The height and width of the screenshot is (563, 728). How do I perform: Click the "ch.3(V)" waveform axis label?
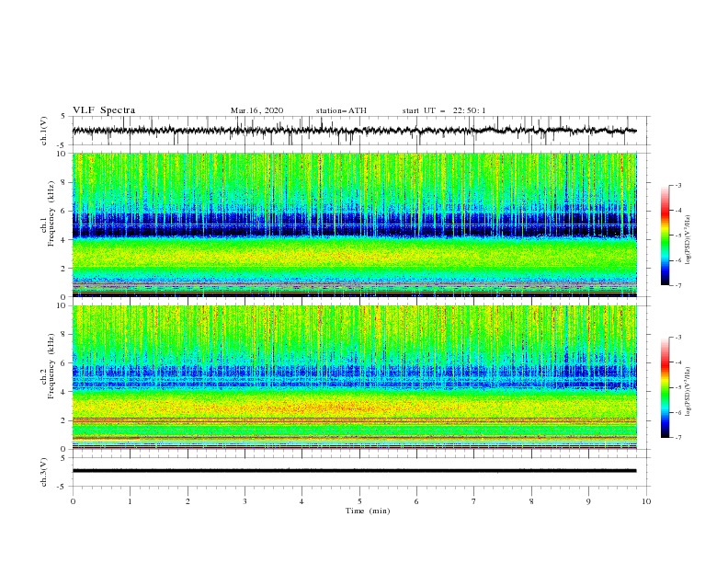pyautogui.click(x=44, y=472)
